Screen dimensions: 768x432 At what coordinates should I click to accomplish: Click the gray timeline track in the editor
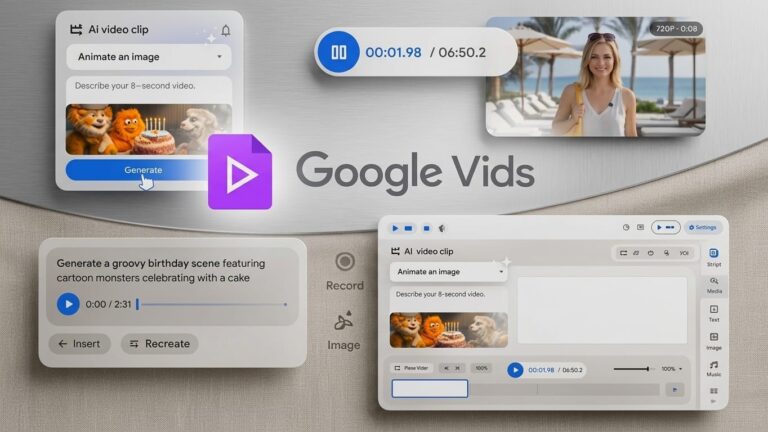point(564,389)
